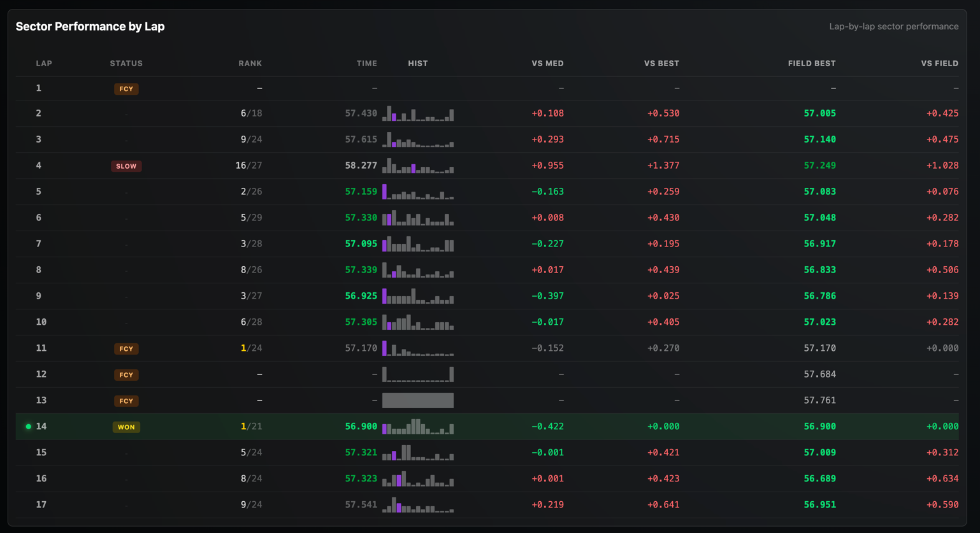980x533 pixels.
Task: Click the FCY badge on lap 13
Action: [126, 401]
